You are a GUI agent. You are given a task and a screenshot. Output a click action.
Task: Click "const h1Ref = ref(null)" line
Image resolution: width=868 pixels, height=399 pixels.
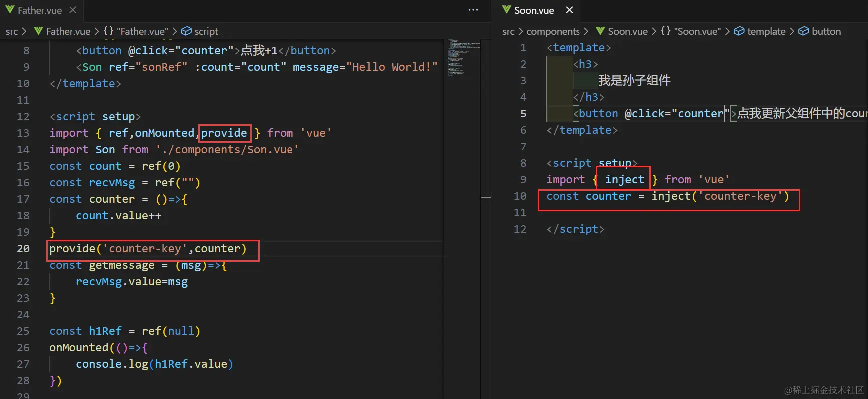point(125,331)
